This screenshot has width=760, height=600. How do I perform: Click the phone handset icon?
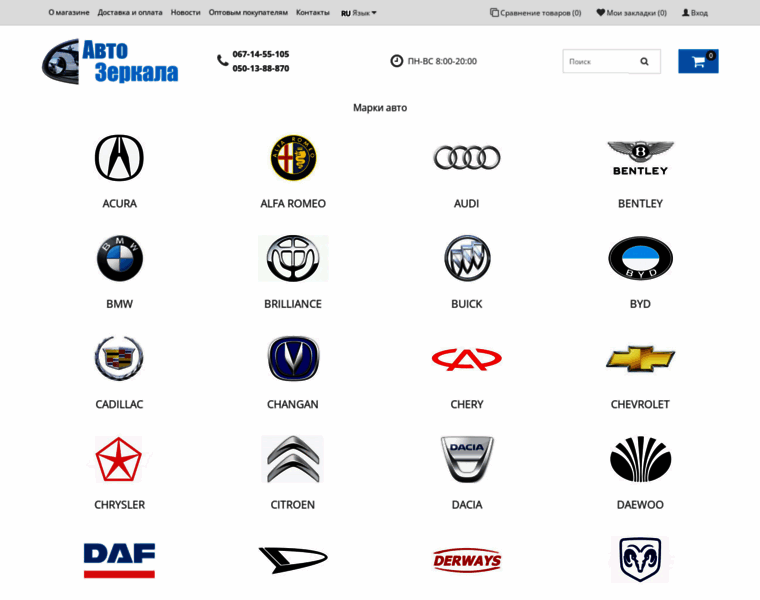point(222,60)
